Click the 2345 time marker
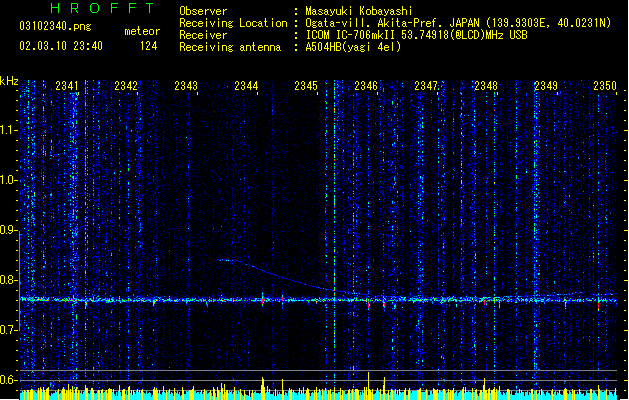This screenshot has height=400, width=629. pyautogui.click(x=306, y=86)
